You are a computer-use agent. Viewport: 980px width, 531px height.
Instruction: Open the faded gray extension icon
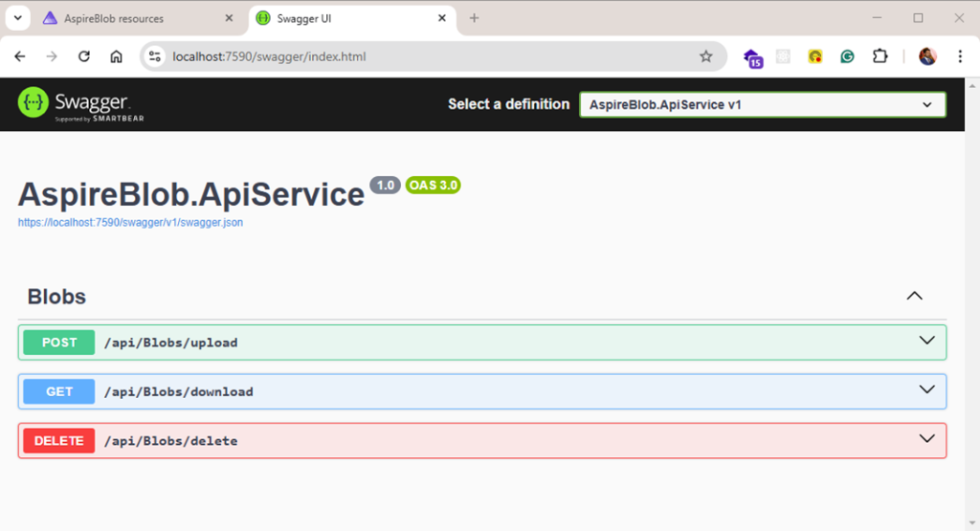click(783, 56)
